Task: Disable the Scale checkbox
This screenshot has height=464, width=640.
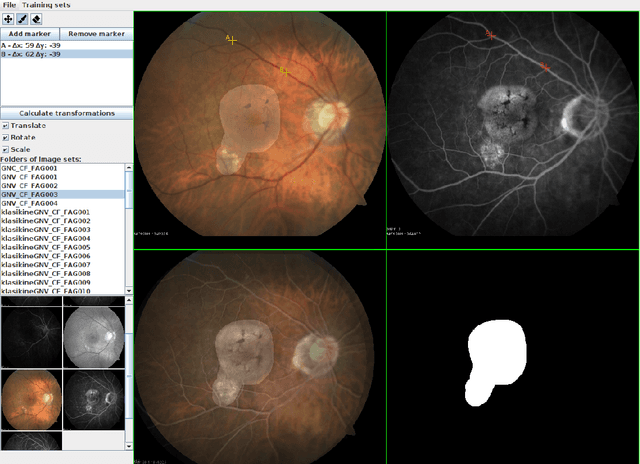Action: [6, 150]
